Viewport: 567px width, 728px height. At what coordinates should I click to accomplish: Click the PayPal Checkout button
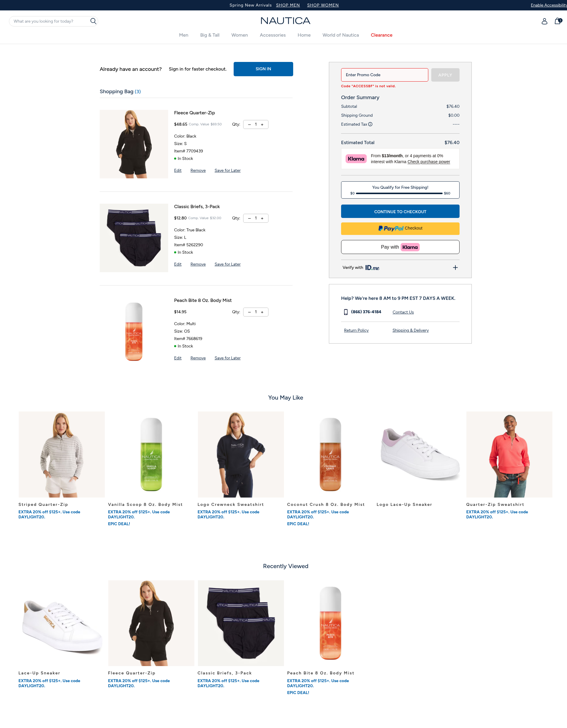[400, 229]
